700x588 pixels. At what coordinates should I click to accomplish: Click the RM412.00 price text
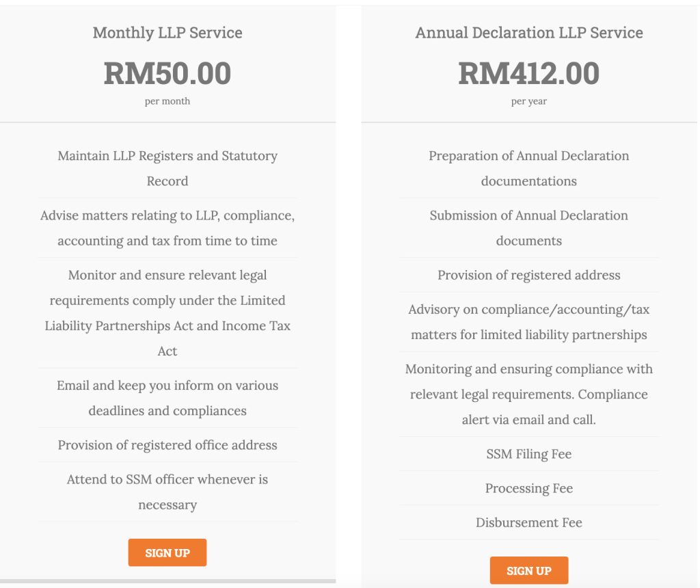(529, 73)
